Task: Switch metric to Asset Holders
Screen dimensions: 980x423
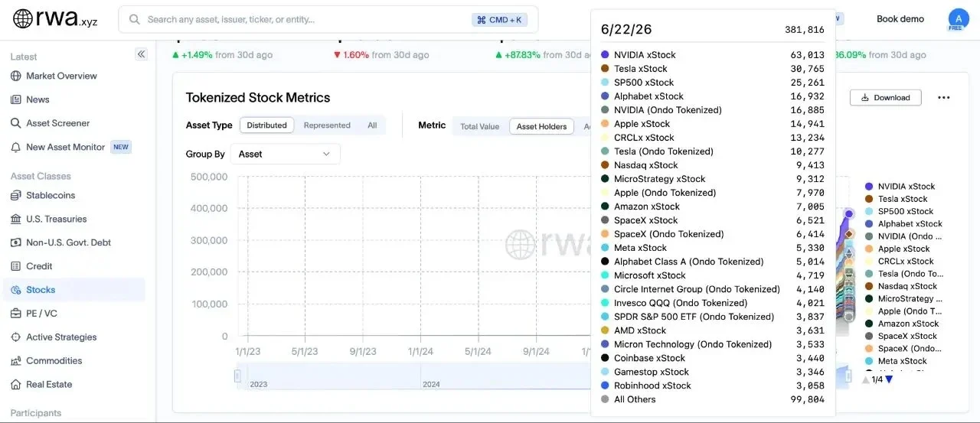Action: click(x=541, y=126)
